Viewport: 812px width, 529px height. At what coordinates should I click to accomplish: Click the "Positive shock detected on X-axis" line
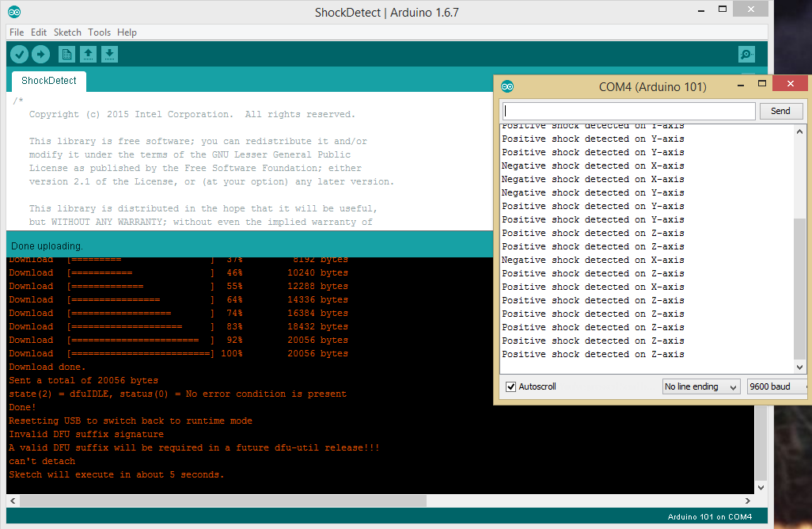pyautogui.click(x=593, y=287)
